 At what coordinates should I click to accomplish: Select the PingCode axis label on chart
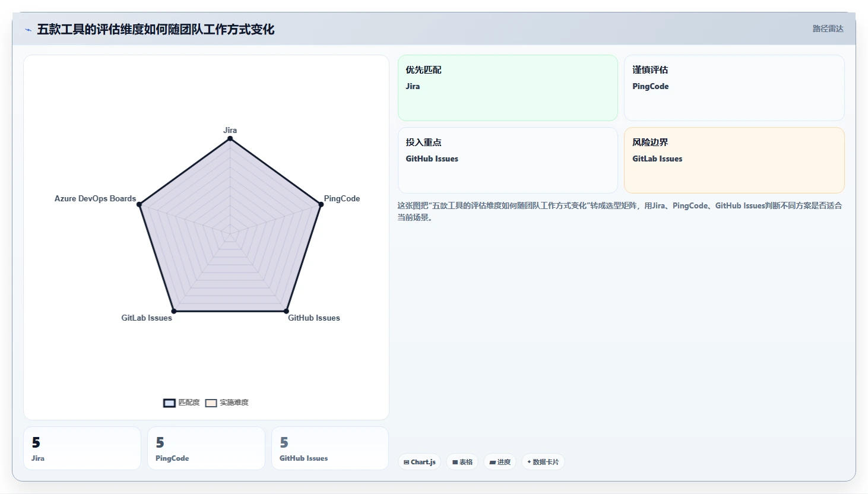pos(342,198)
